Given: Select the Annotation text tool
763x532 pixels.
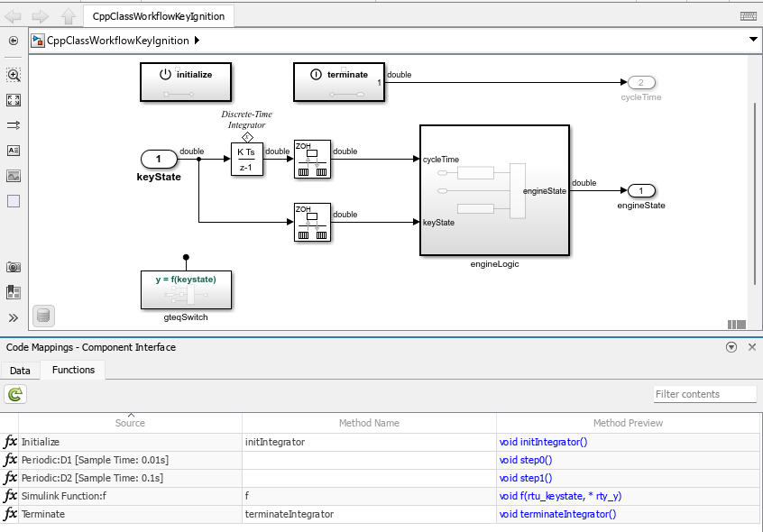Looking at the screenshot, I should (14, 151).
